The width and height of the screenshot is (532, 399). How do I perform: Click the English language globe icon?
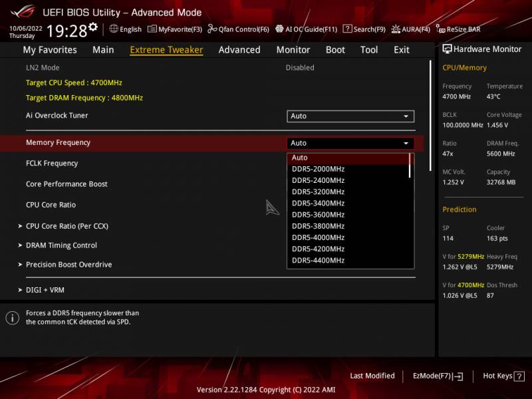click(x=114, y=29)
